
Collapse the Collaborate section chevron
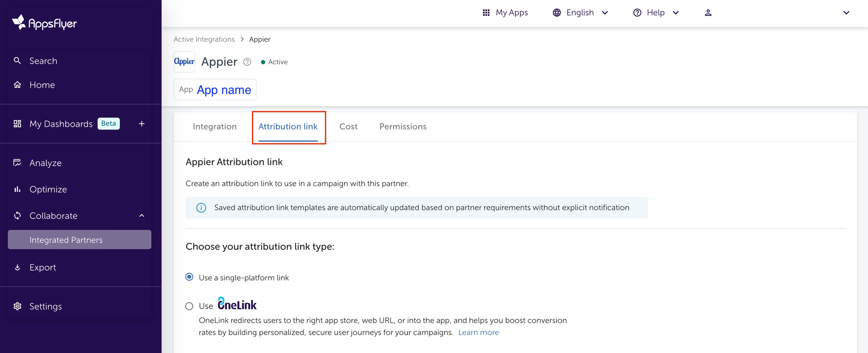[x=142, y=216]
